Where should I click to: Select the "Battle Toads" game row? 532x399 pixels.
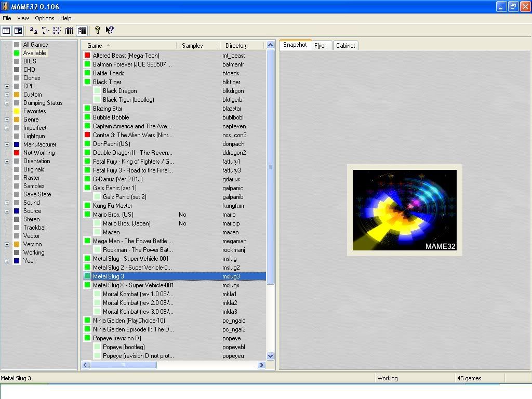pyautogui.click(x=175, y=73)
